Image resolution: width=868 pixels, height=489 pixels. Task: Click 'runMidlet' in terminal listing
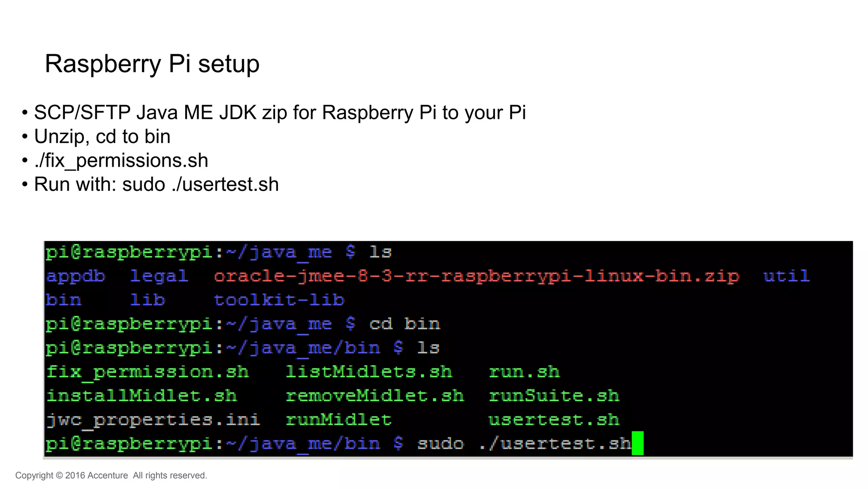339,420
